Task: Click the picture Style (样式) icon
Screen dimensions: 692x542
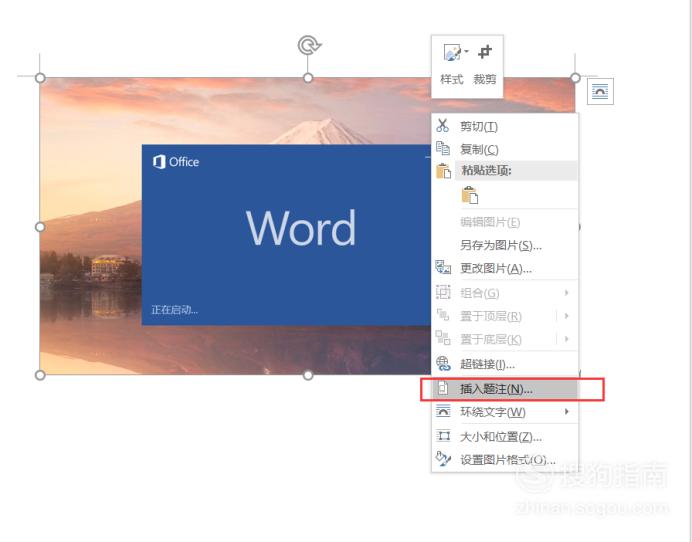Action: point(452,53)
